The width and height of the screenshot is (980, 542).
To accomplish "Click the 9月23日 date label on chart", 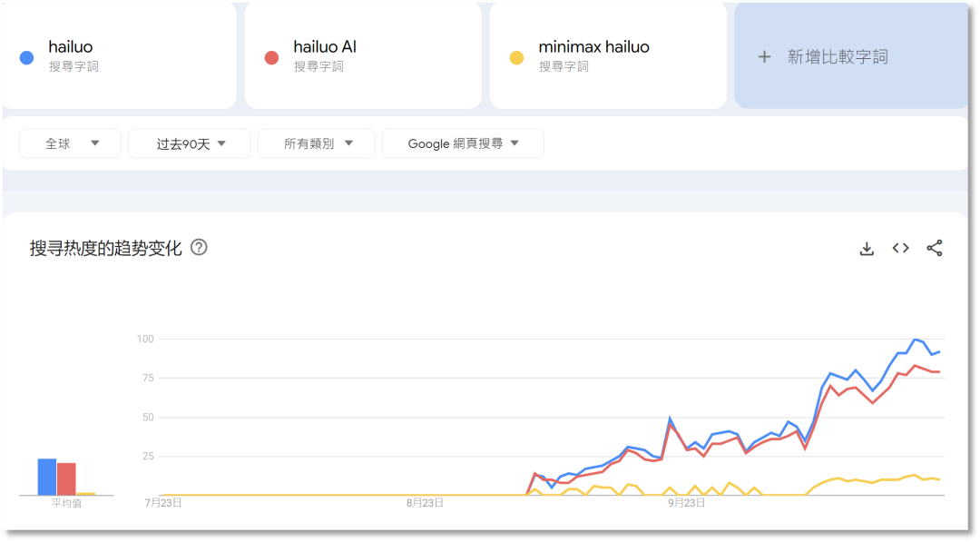I will coord(687,502).
